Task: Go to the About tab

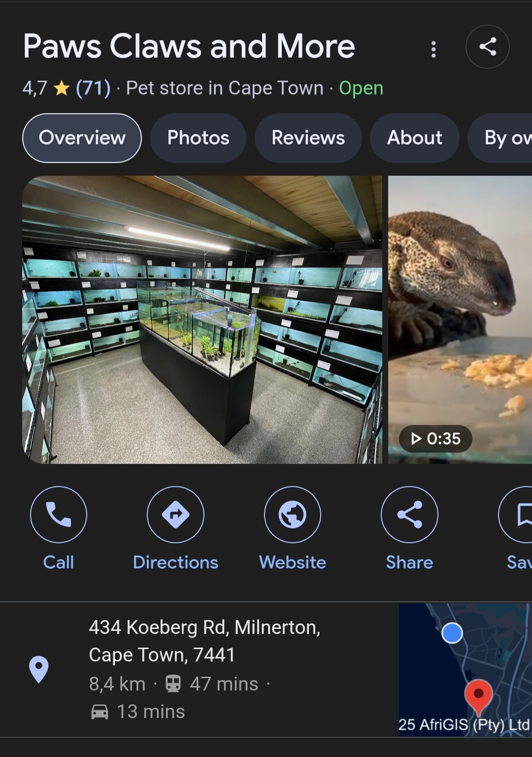Action: point(414,138)
